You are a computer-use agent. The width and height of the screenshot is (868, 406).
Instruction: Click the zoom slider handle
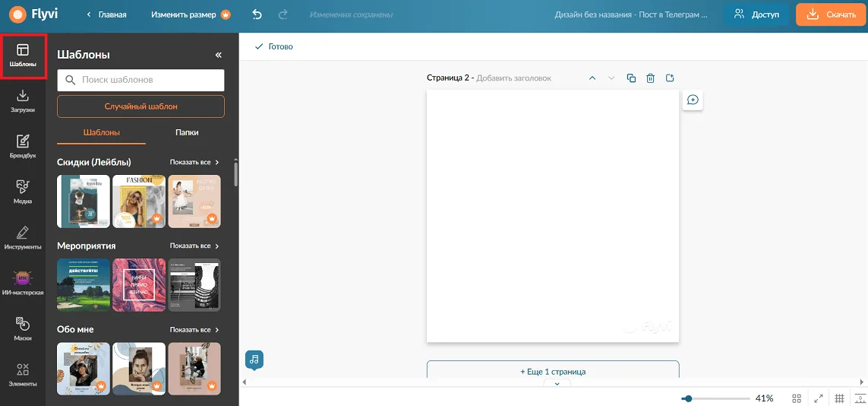coord(688,398)
